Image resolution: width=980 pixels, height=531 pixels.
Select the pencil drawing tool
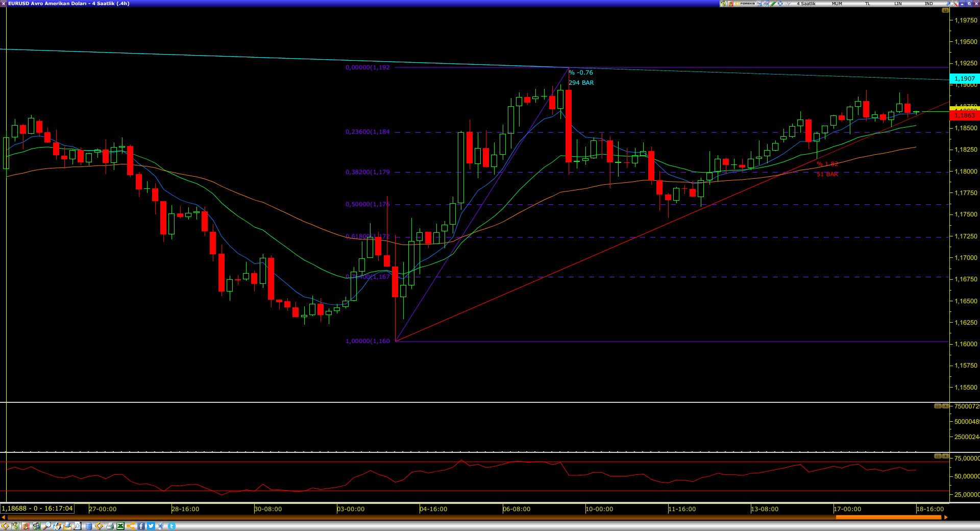click(773, 4)
